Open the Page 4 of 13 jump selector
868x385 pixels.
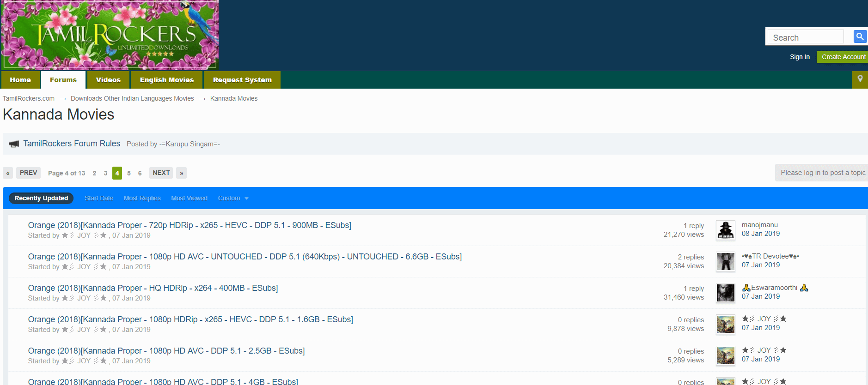coord(67,173)
